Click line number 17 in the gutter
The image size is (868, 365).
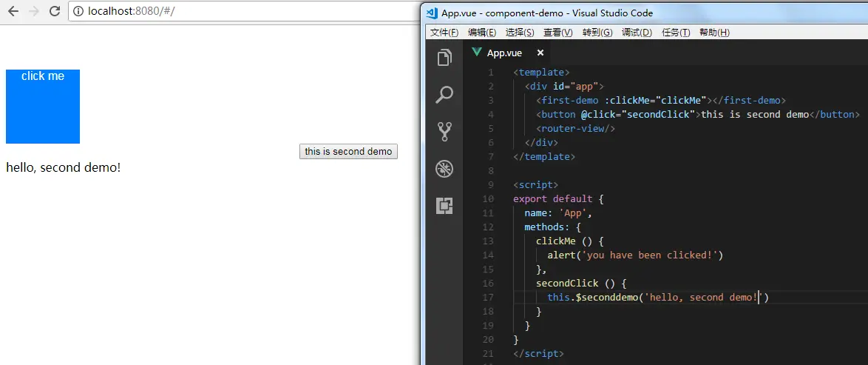pos(488,298)
